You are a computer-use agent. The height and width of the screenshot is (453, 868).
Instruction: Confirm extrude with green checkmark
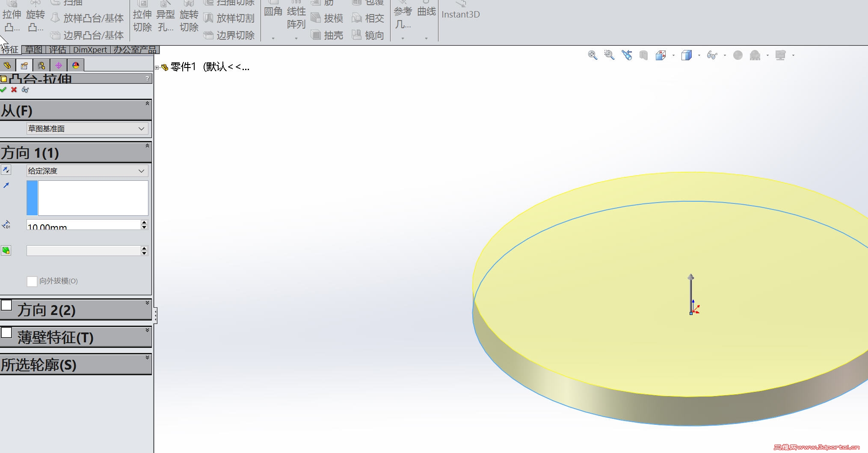pos(3,90)
